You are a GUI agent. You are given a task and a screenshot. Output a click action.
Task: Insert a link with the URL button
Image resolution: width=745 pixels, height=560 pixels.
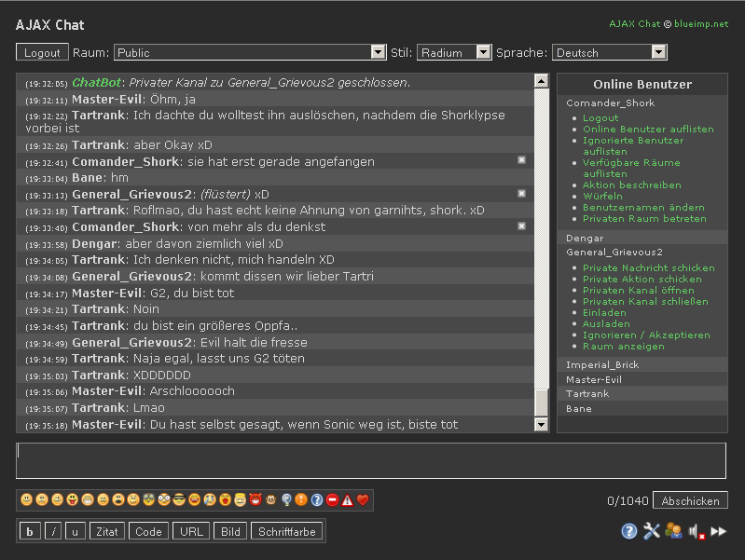coord(191,531)
